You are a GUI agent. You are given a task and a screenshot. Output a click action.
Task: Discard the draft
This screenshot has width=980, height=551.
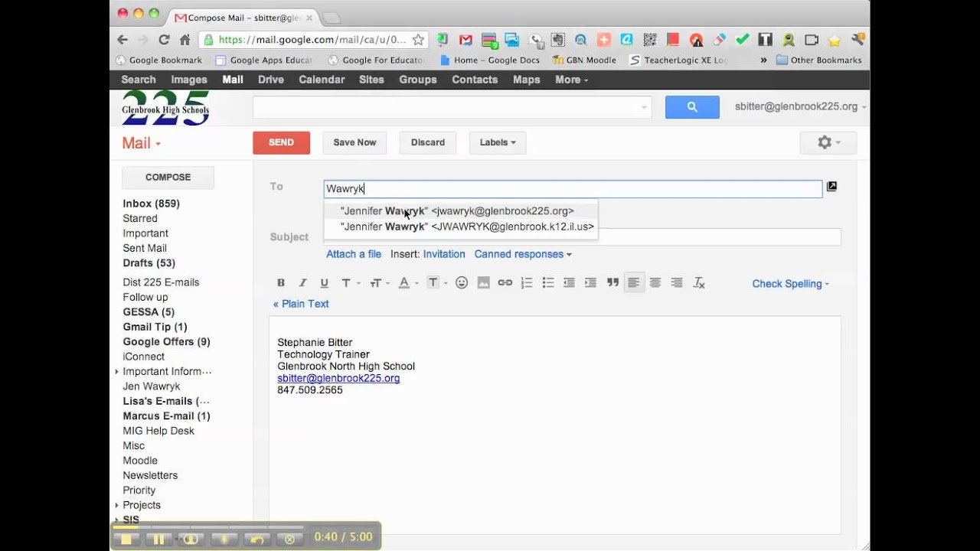428,142
